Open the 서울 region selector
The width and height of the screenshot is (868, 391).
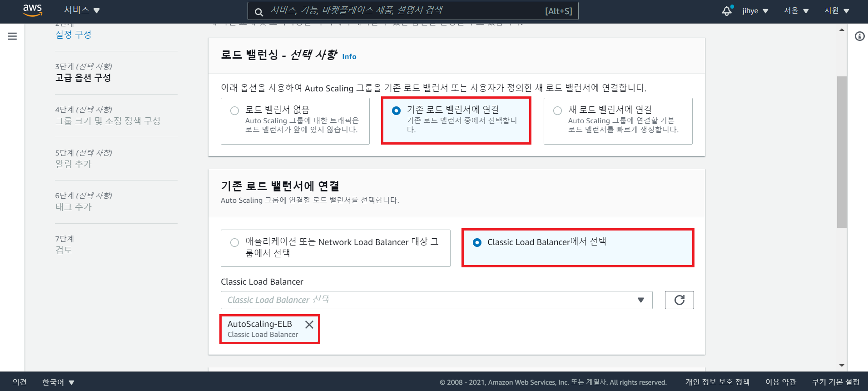796,10
